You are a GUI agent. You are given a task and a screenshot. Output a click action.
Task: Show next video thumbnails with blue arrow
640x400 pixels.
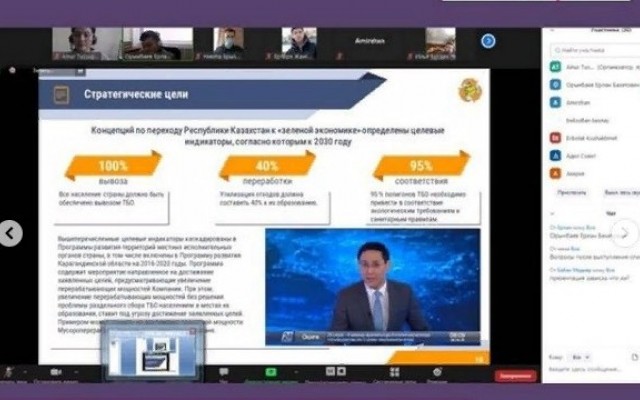(488, 41)
